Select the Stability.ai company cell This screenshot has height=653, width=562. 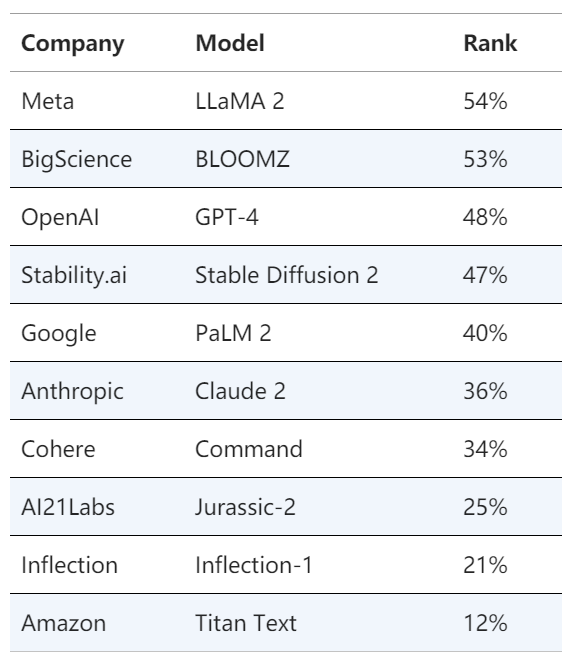(x=74, y=276)
